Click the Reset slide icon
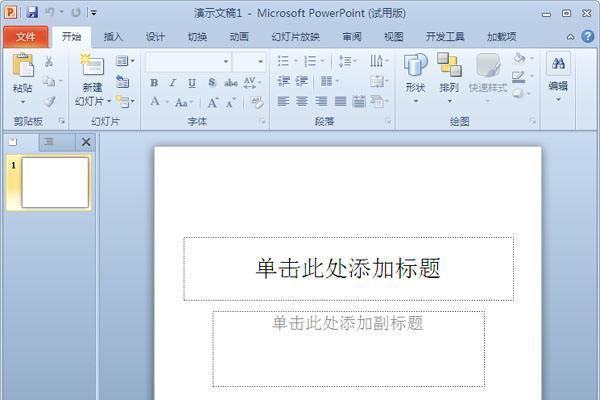The height and width of the screenshot is (400, 600). [x=122, y=81]
